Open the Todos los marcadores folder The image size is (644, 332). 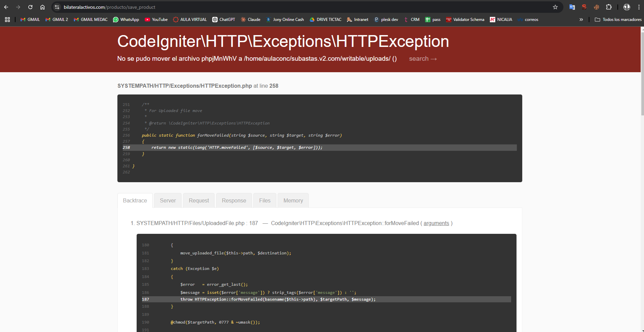point(618,20)
